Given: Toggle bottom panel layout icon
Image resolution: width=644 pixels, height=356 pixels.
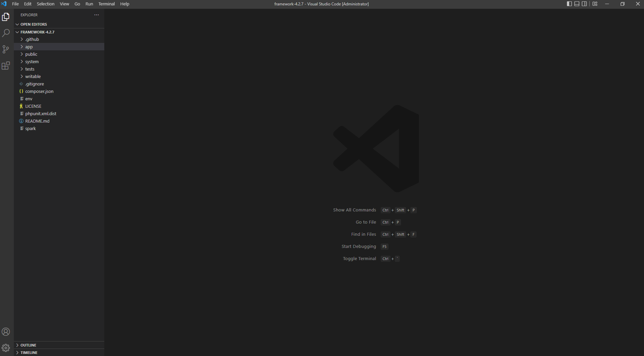Looking at the screenshot, I should [577, 4].
